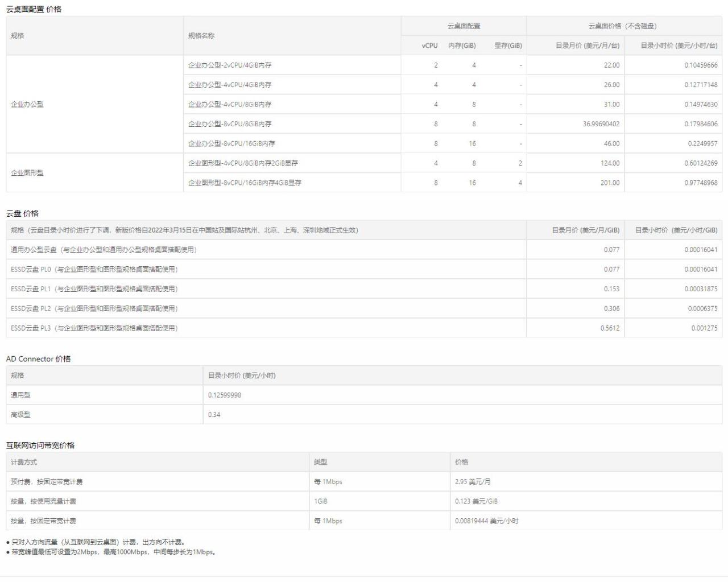Click the disk hourly price 0.00031875
This screenshot has width=728, height=582.
coord(701,289)
